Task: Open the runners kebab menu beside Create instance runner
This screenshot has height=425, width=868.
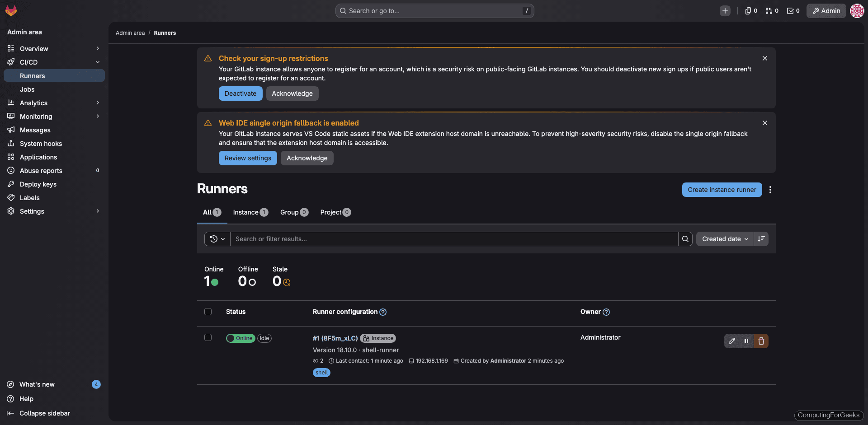Action: click(770, 190)
